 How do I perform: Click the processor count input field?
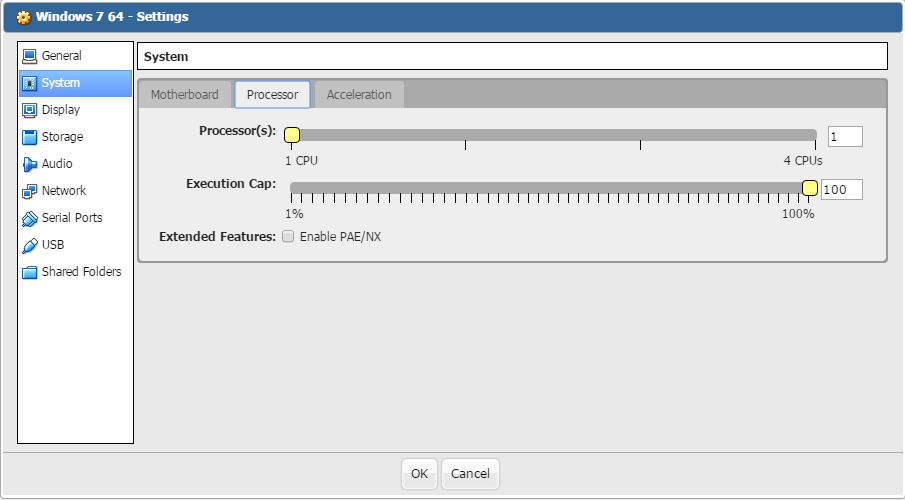coord(844,137)
